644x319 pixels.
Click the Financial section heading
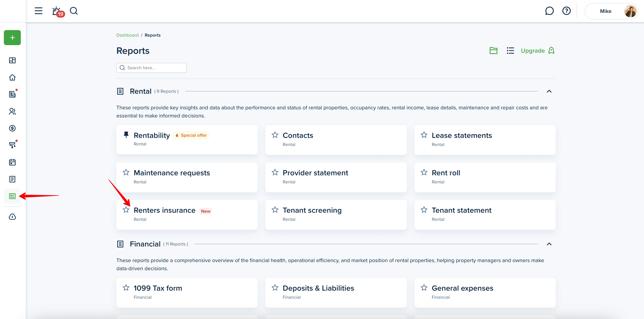(145, 244)
